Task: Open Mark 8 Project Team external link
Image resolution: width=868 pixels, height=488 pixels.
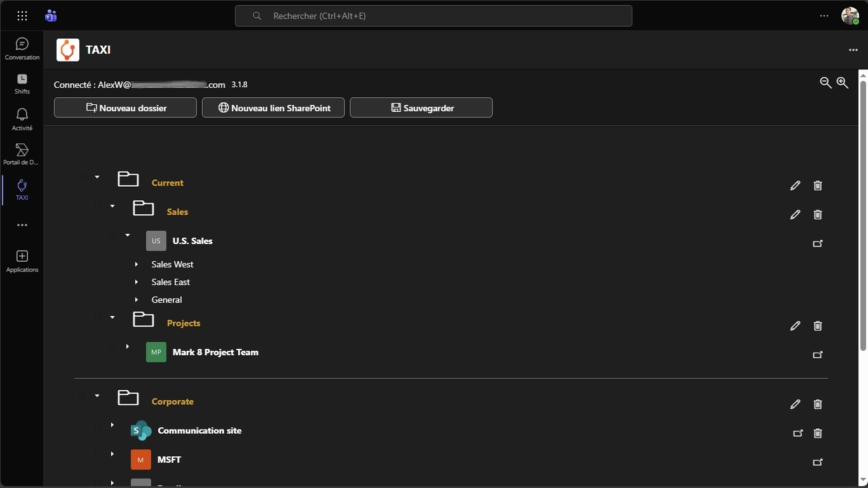Action: (x=818, y=355)
